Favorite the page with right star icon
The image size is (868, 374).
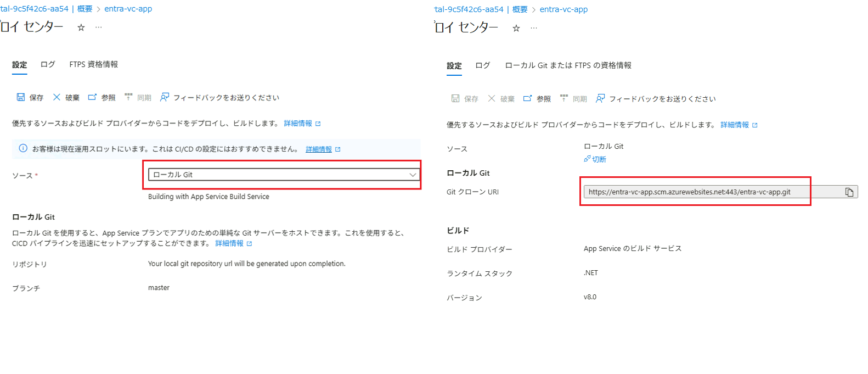[516, 29]
